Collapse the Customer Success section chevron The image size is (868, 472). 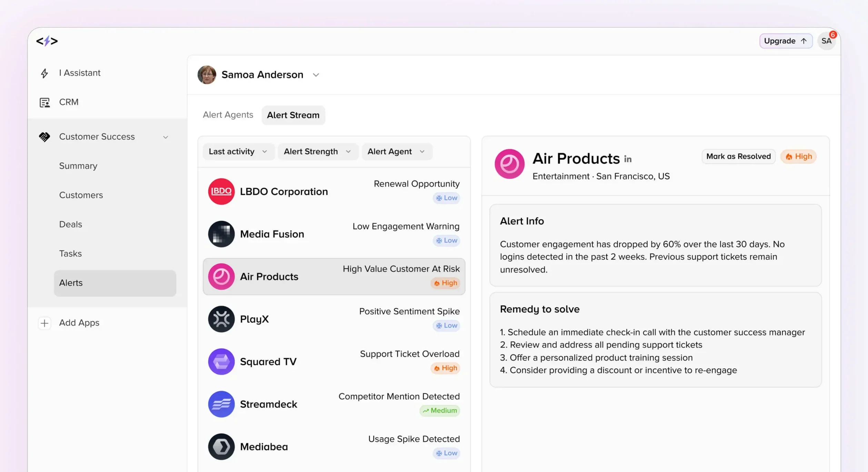click(x=166, y=137)
